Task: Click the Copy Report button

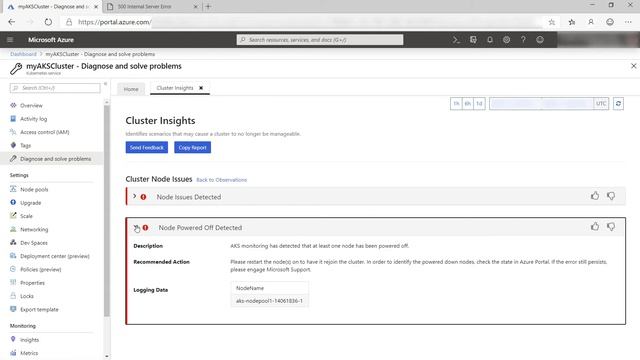Action: coord(193,147)
